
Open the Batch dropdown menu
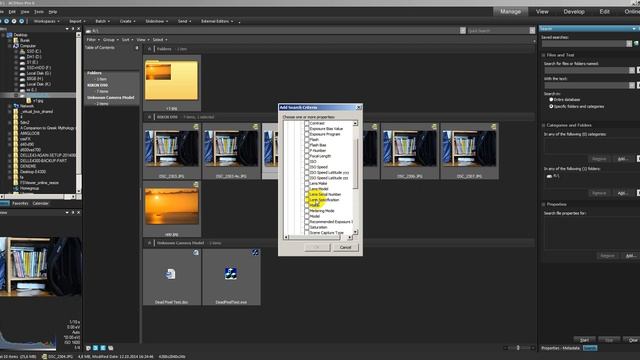coord(102,21)
